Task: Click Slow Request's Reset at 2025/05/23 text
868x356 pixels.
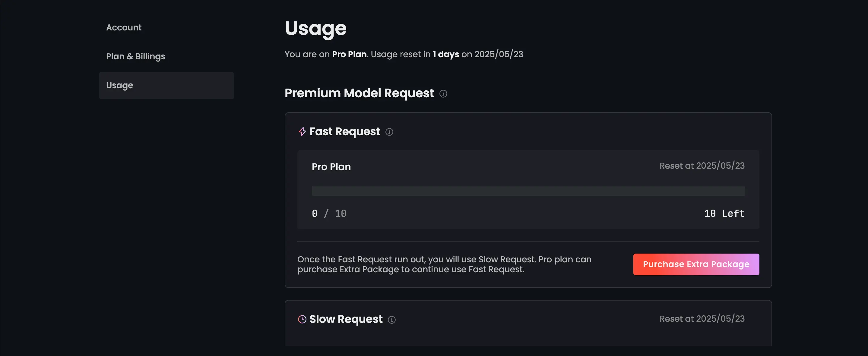Action: tap(702, 319)
